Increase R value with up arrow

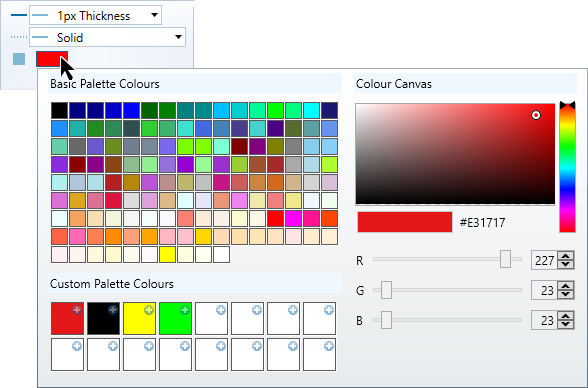coord(566,256)
